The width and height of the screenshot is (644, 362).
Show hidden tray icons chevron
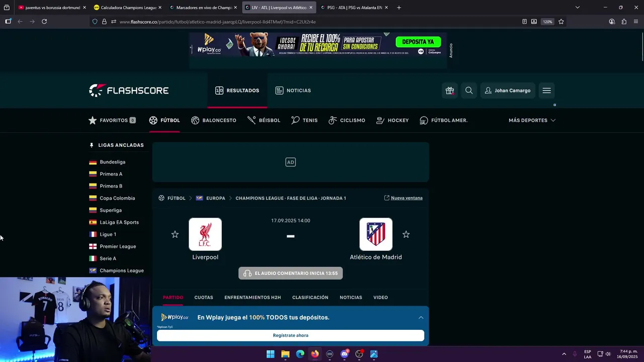coord(563,354)
